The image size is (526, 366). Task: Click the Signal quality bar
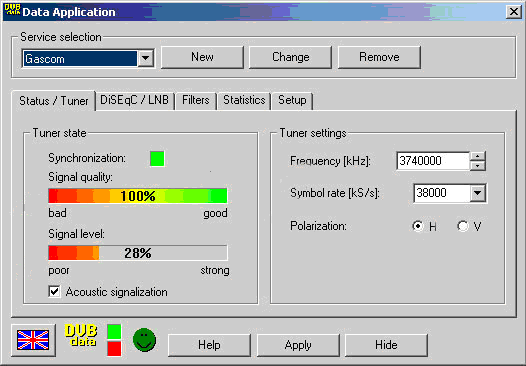click(x=138, y=196)
